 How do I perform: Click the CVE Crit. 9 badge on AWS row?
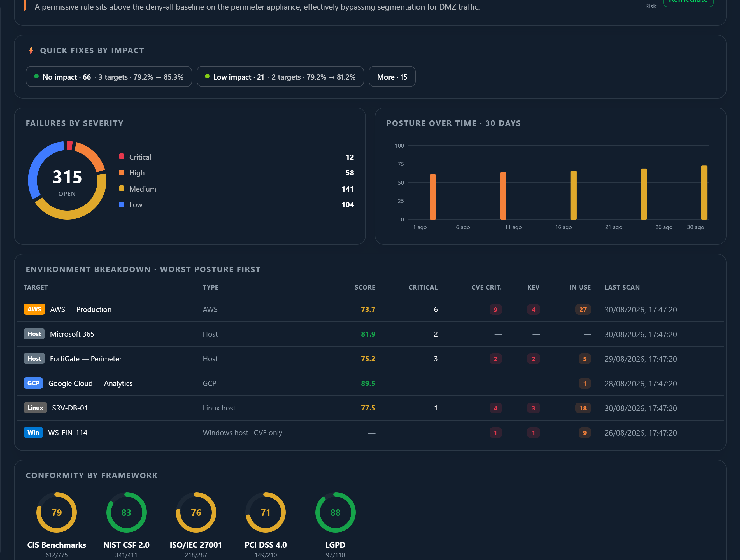495,309
